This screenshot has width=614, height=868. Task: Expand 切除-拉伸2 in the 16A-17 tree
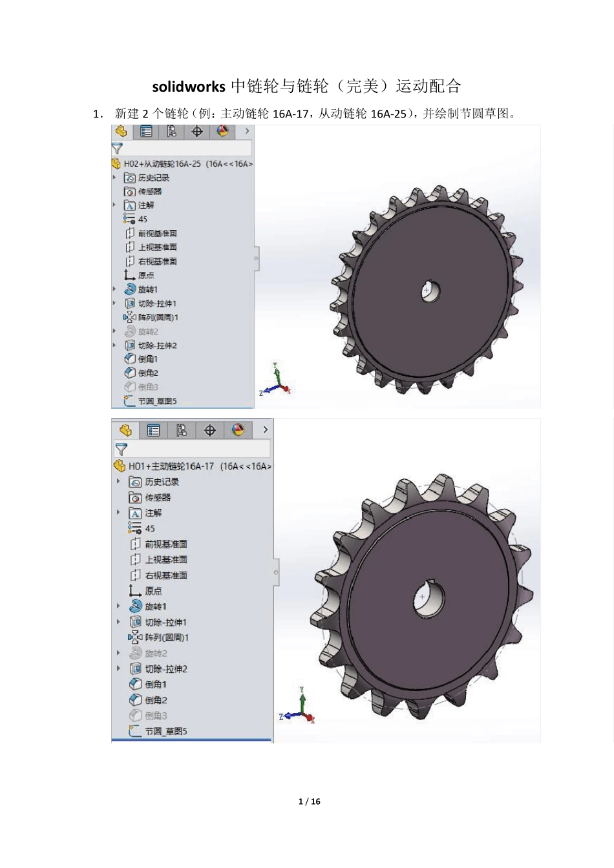pyautogui.click(x=118, y=669)
